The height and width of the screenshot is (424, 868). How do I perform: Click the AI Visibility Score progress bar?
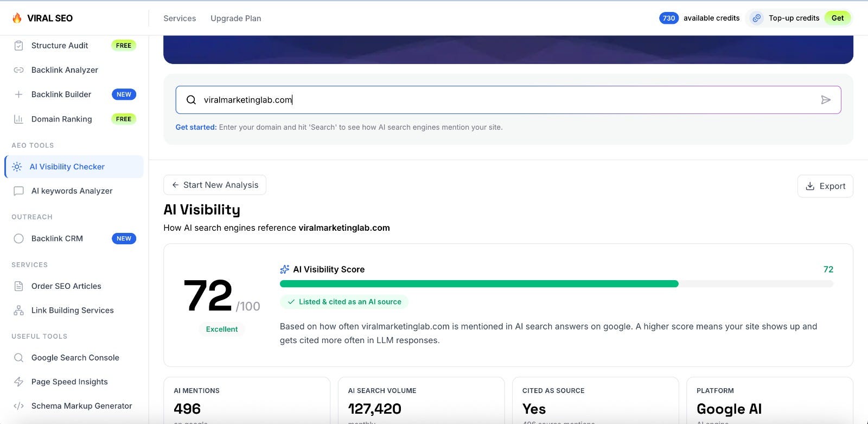tap(557, 284)
